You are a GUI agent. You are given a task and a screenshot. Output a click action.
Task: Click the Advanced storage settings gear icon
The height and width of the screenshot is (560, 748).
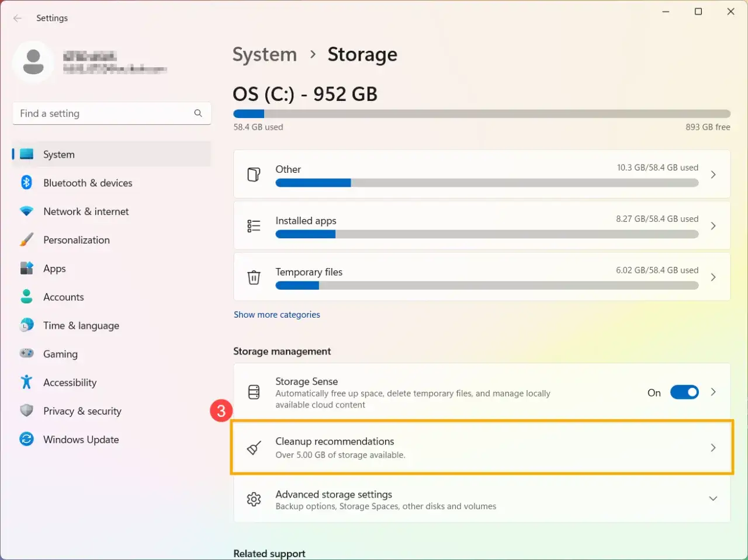pos(254,499)
